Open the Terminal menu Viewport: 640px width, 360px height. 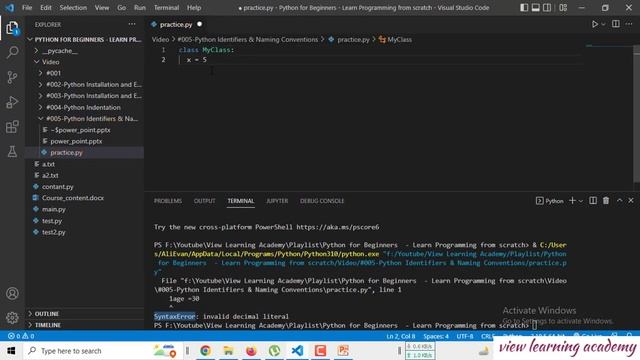pos(167,8)
